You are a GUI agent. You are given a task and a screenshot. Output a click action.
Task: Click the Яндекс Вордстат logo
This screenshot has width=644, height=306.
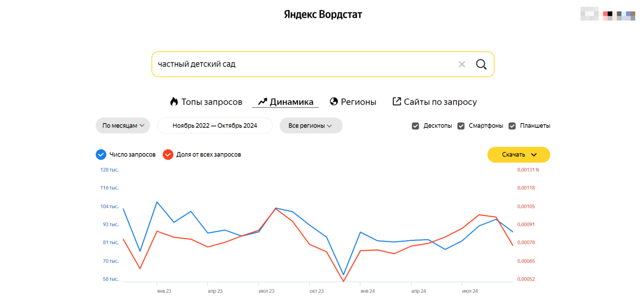tap(323, 14)
